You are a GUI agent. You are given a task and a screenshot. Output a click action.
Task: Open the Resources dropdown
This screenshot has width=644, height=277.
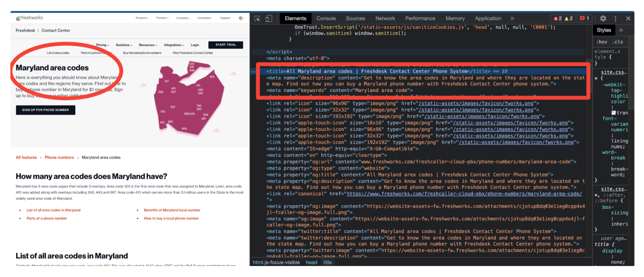click(x=148, y=45)
